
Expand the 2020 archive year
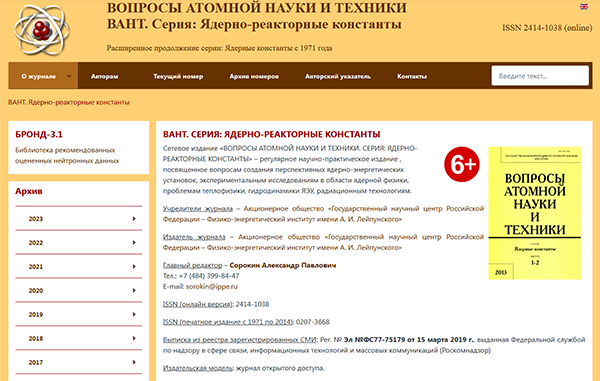coord(78,290)
